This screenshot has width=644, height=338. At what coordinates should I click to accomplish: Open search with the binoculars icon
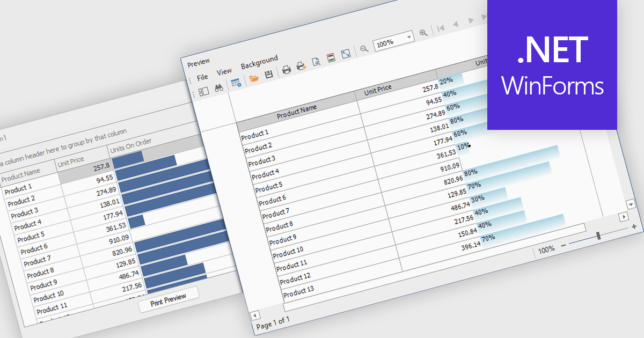219,89
